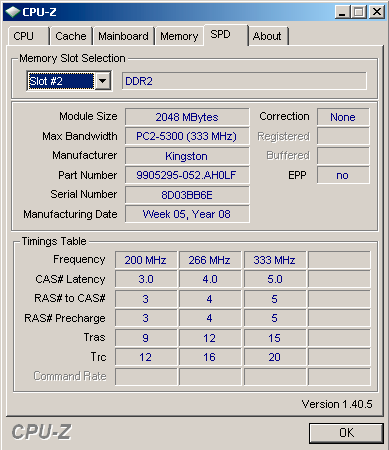
Task: Select the DDR2 memory type field
Action: [x=244, y=81]
